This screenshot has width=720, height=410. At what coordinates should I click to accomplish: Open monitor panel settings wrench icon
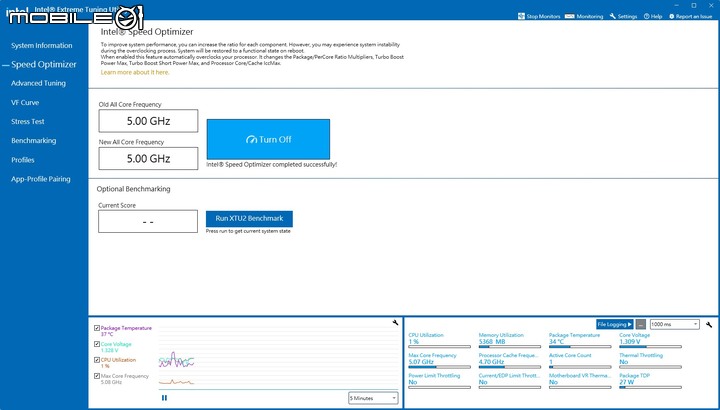click(709, 324)
